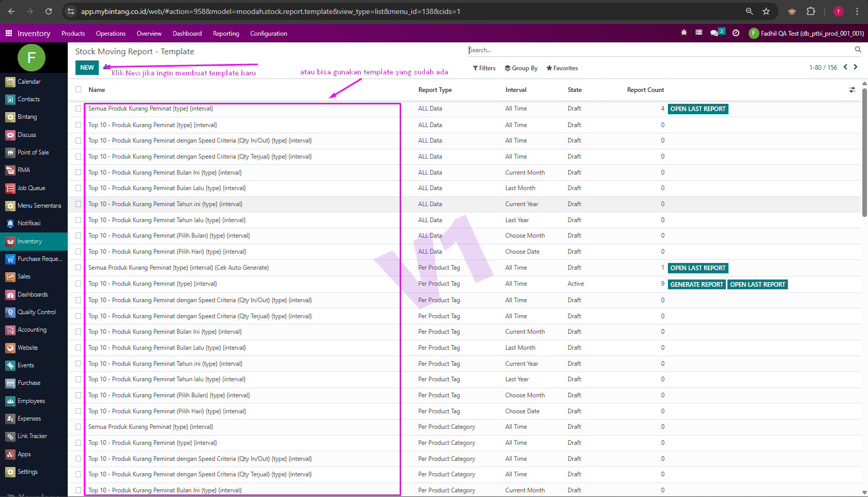The image size is (868, 497).
Task: Check the 'Semua Produk Kurang Peminat' first row checkbox
Action: 79,108
